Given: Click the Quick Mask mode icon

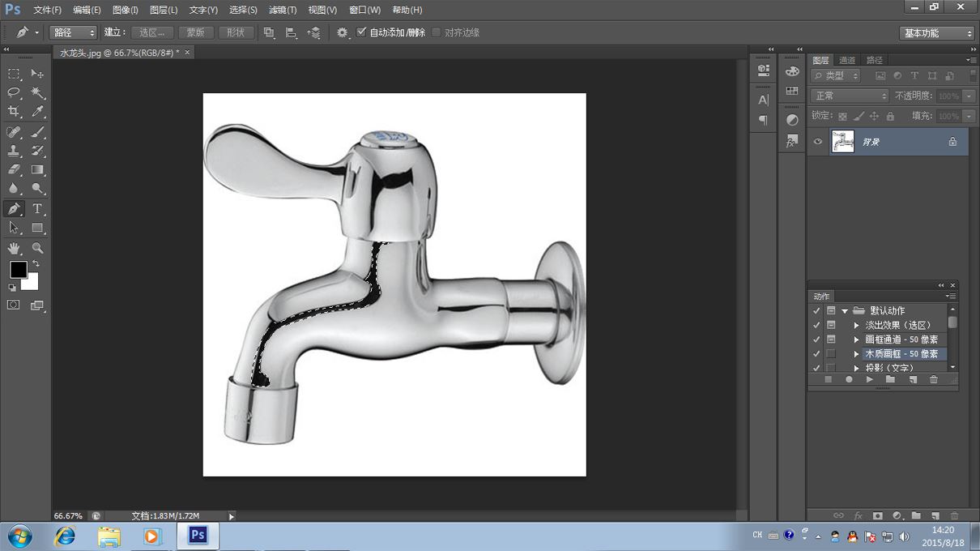Looking at the screenshot, I should point(14,305).
